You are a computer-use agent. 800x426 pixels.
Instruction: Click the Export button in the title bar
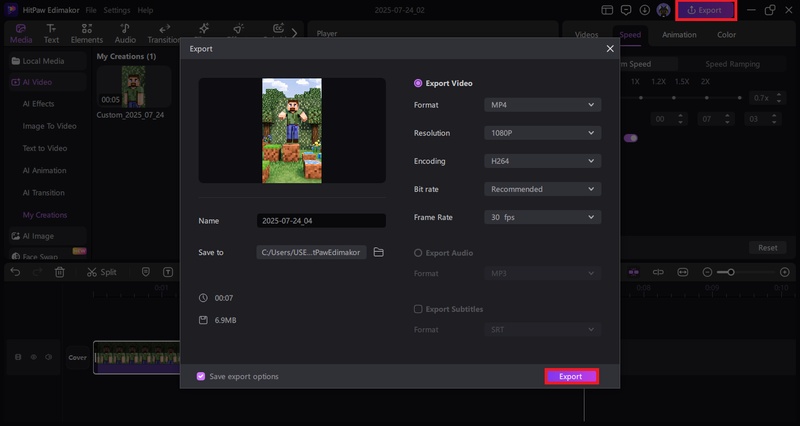pos(706,10)
